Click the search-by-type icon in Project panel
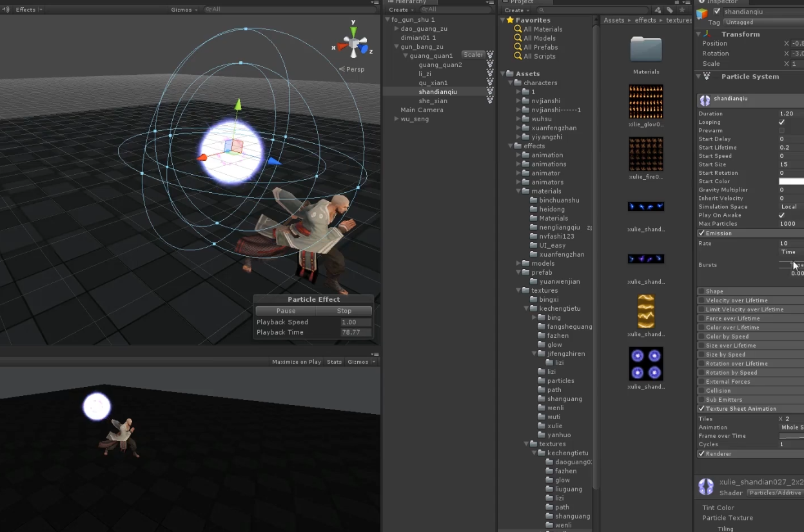This screenshot has height=532, width=804. pyautogui.click(x=658, y=10)
